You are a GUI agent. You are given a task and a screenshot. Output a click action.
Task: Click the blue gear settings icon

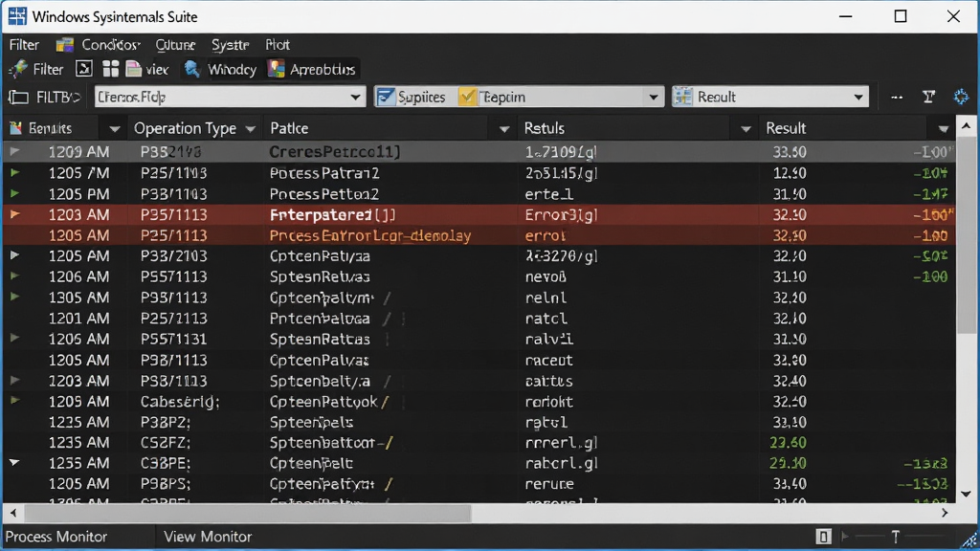(x=961, y=97)
